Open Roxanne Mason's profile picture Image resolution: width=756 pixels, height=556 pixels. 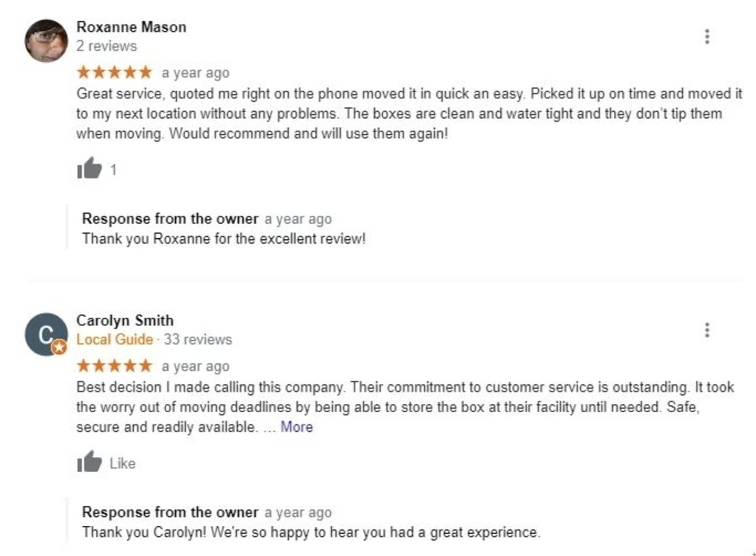pos(46,41)
